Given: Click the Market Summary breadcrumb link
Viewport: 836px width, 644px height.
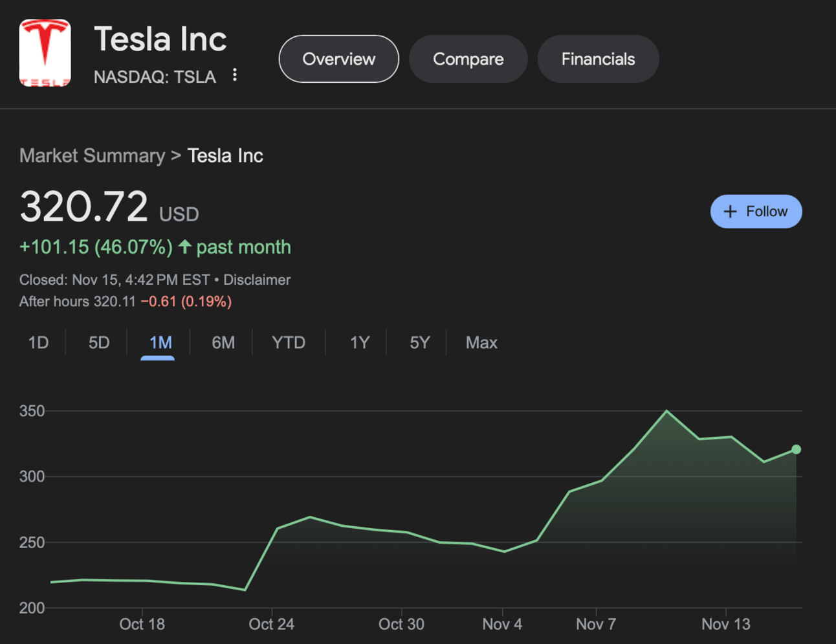Looking at the screenshot, I should [x=92, y=155].
